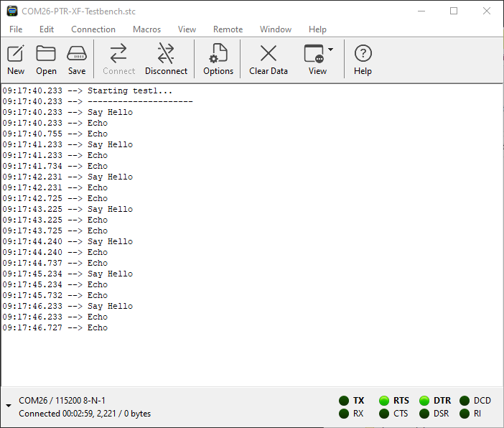Save the session using the Save icon
Image resolution: width=504 pixels, height=428 pixels.
77,54
